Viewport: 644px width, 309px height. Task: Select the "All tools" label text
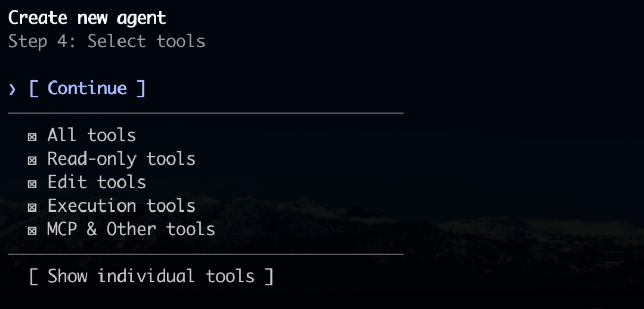pyautogui.click(x=92, y=135)
